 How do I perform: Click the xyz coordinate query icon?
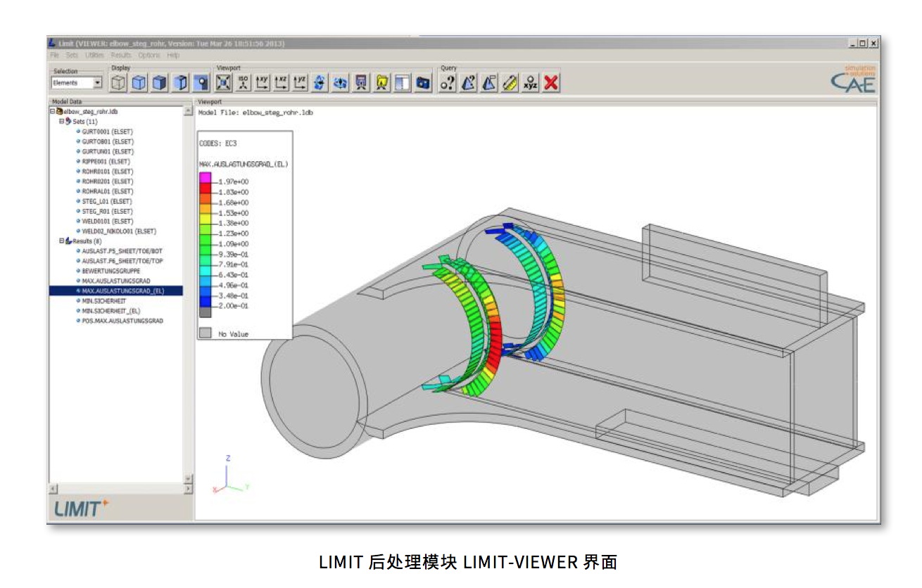[530, 83]
